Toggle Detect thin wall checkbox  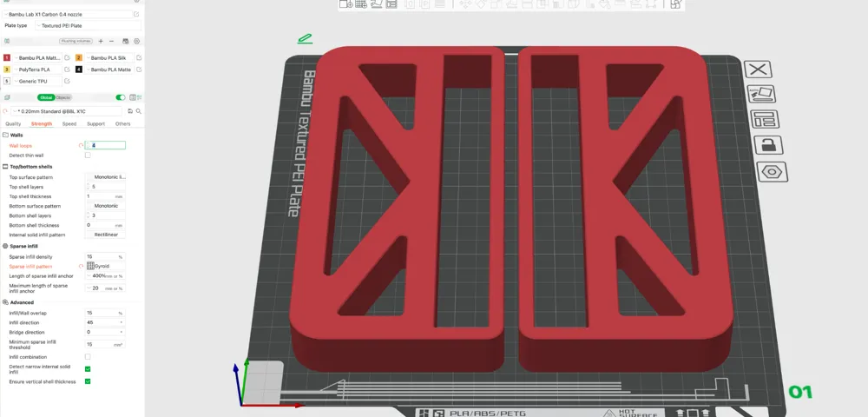pos(88,155)
